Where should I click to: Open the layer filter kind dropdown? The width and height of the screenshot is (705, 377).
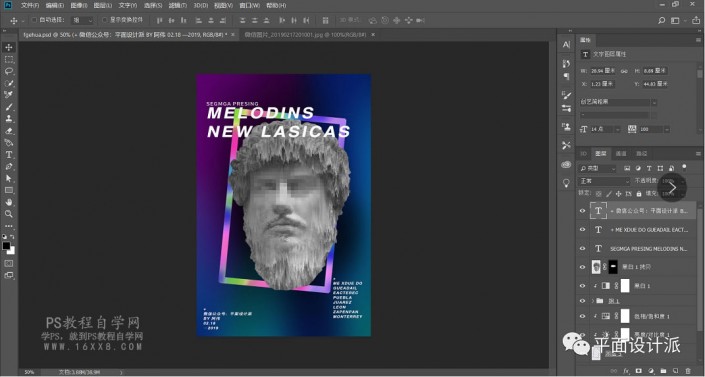tap(598, 168)
